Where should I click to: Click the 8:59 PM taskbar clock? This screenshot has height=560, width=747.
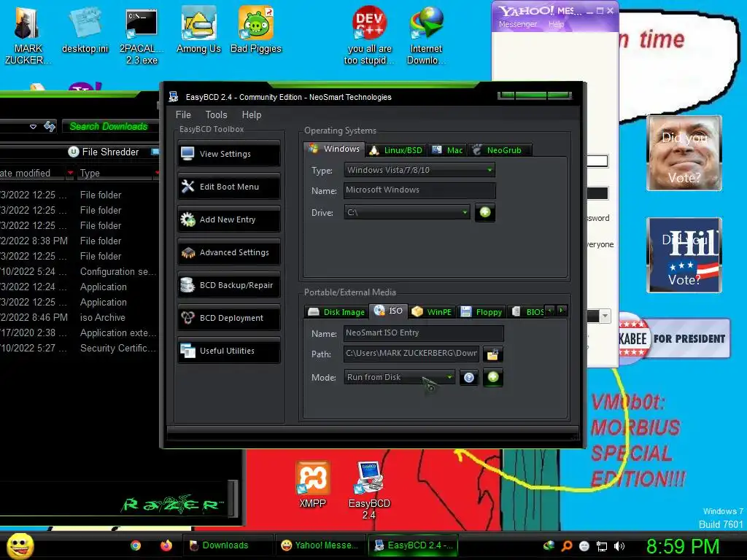tap(682, 546)
